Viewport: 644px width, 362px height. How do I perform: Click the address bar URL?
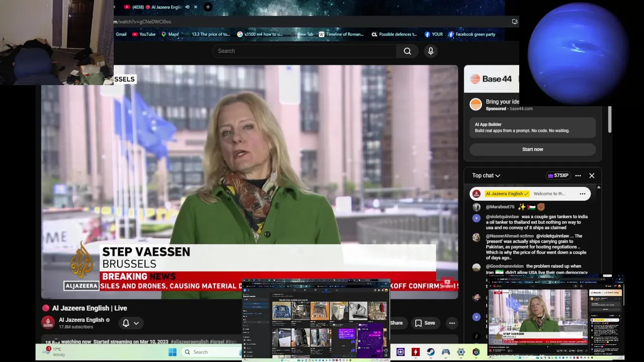click(143, 22)
